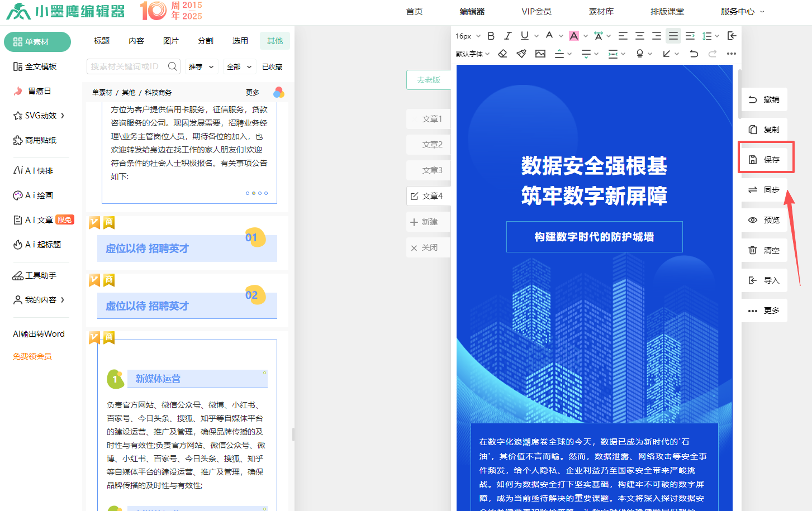Image resolution: width=812 pixels, height=511 pixels.
Task: Click the clear formatting eraser icon
Action: [502, 54]
